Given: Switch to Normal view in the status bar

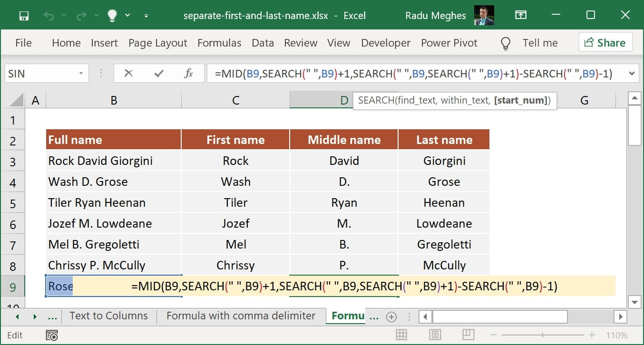Looking at the screenshot, I should pyautogui.click(x=402, y=335).
